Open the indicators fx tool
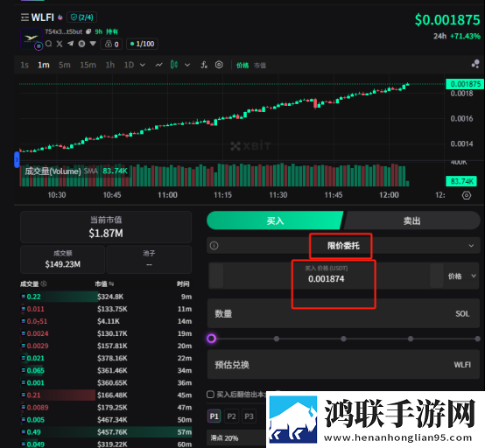Image resolution: width=485 pixels, height=448 pixels. tap(204, 65)
